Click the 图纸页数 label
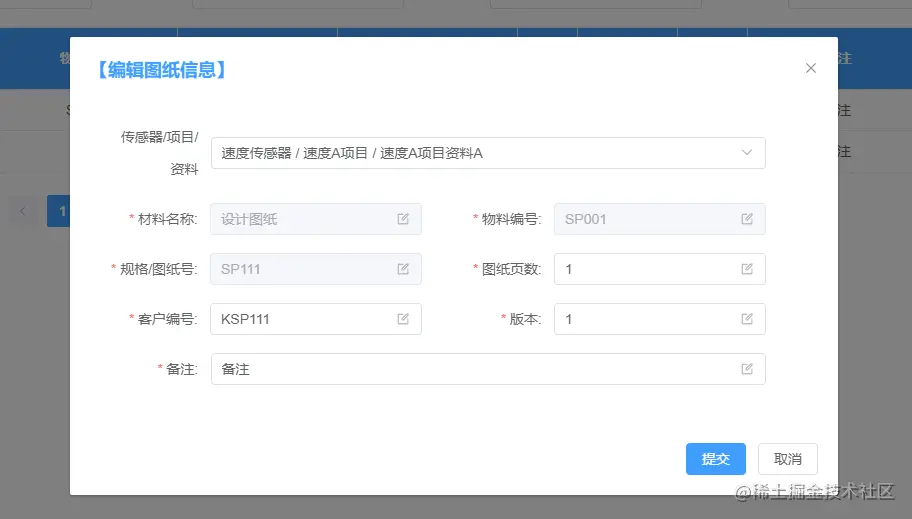The image size is (912, 519). (511, 269)
